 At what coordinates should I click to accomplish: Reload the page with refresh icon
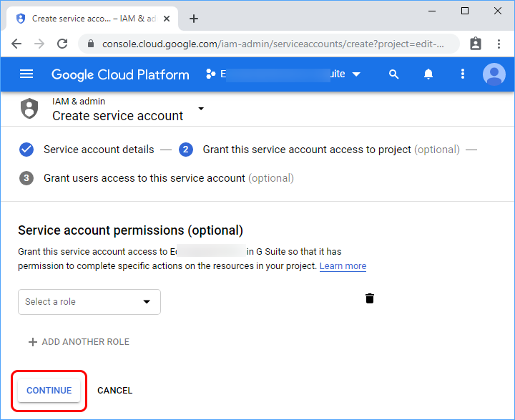click(x=62, y=44)
